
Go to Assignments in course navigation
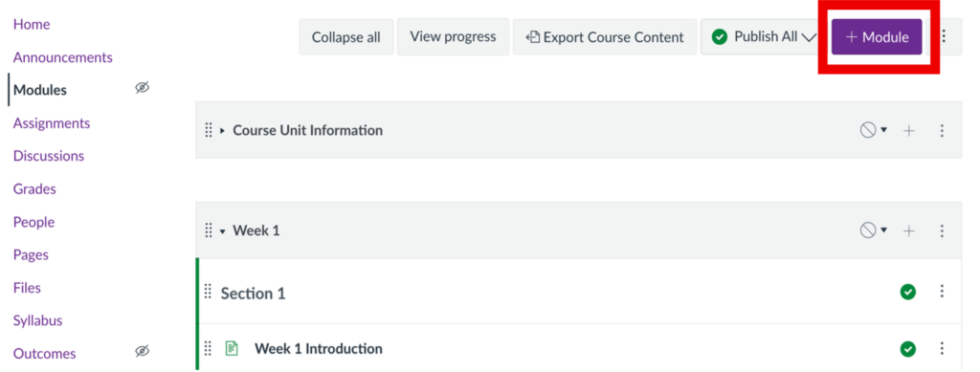(52, 123)
